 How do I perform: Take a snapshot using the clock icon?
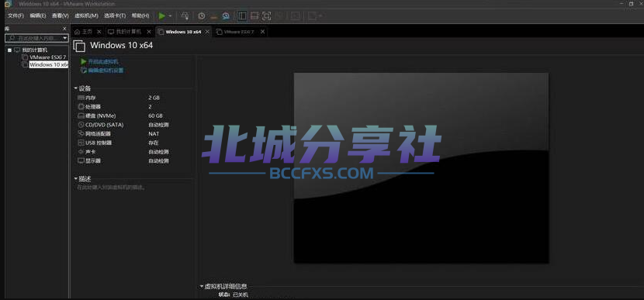coord(201,16)
